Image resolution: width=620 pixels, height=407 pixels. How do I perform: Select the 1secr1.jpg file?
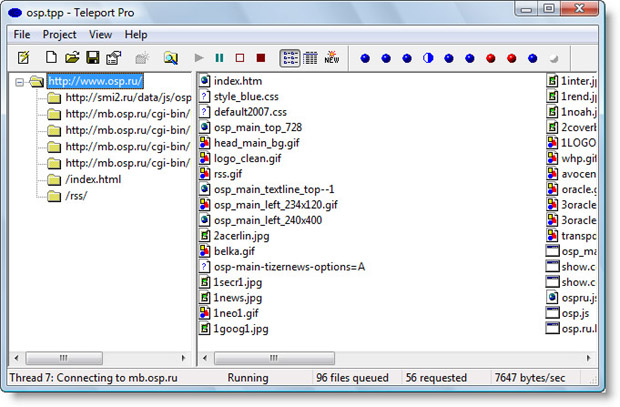[x=238, y=282]
